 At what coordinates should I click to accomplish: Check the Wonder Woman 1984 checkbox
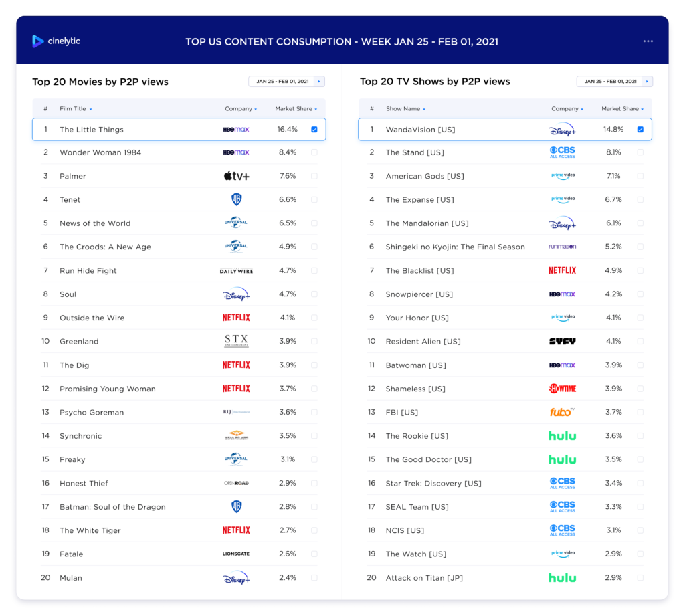pyautogui.click(x=314, y=152)
